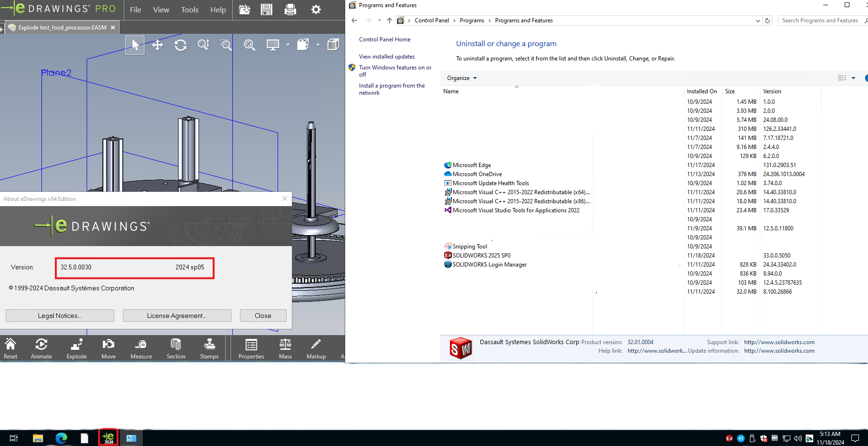
Task: Click the Mass properties icon
Action: (285, 348)
